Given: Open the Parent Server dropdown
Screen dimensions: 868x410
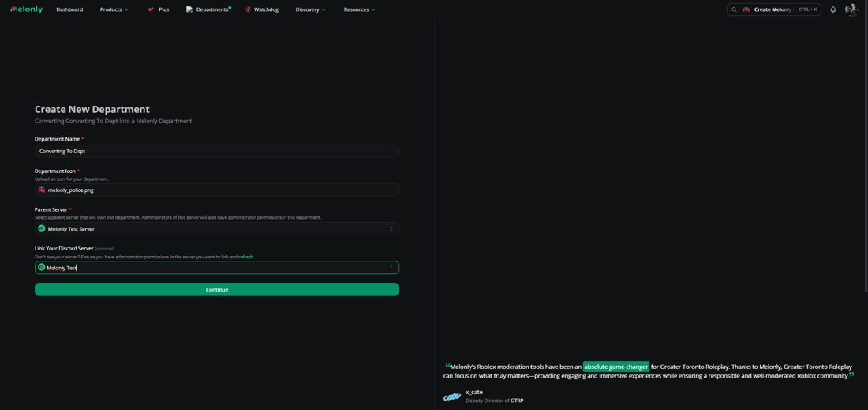Looking at the screenshot, I should point(217,229).
